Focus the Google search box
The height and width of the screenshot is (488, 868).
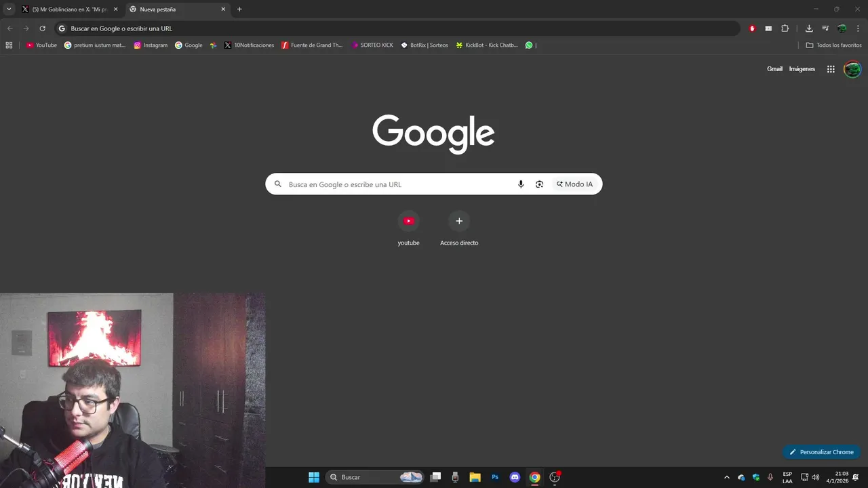coord(434,184)
